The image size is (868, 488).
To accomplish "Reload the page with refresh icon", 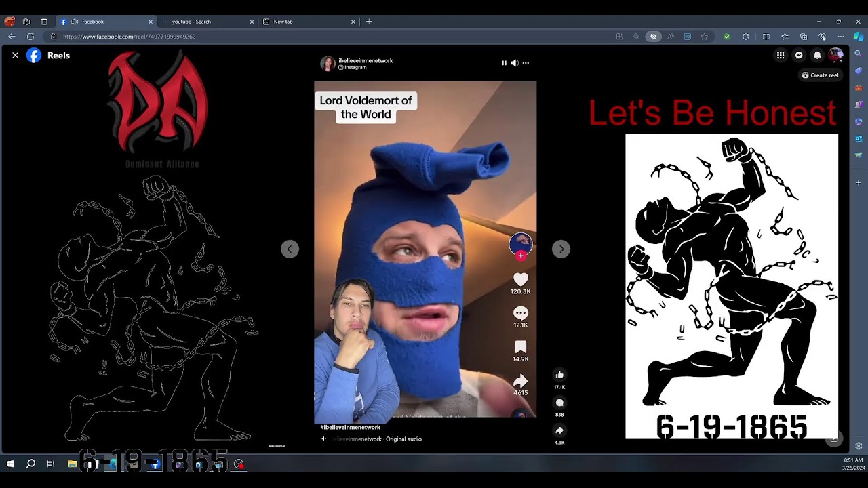I will point(31,37).
